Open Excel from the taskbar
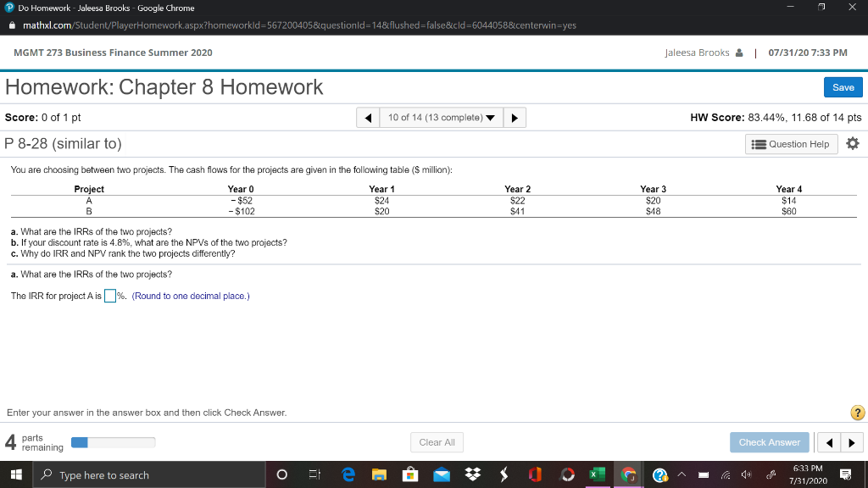 596,474
